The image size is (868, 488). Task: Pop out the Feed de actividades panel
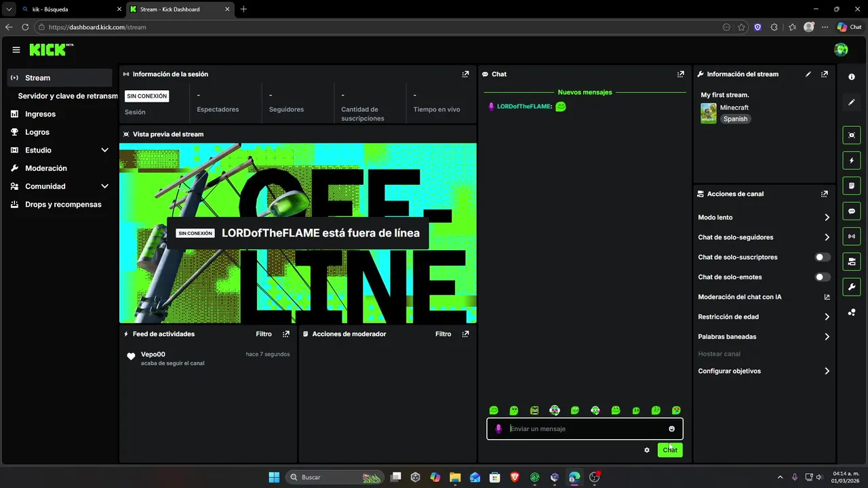pos(286,334)
